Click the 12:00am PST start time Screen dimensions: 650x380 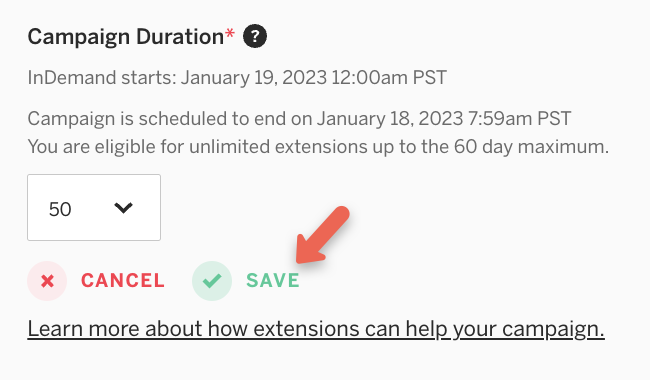coord(389,77)
